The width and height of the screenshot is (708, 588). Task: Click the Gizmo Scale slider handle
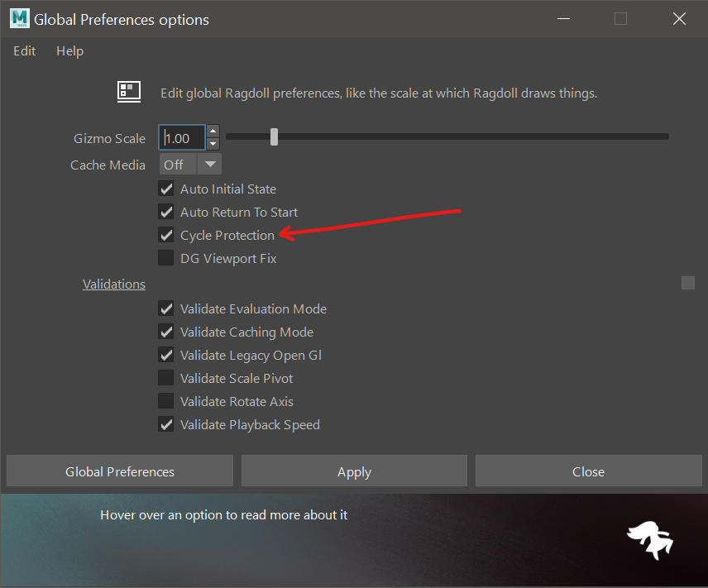coord(274,137)
